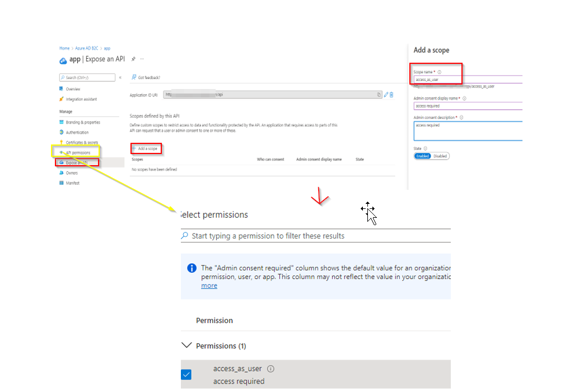Edit the Application ID URI with the pencil
The height and width of the screenshot is (392, 588).
386,95
